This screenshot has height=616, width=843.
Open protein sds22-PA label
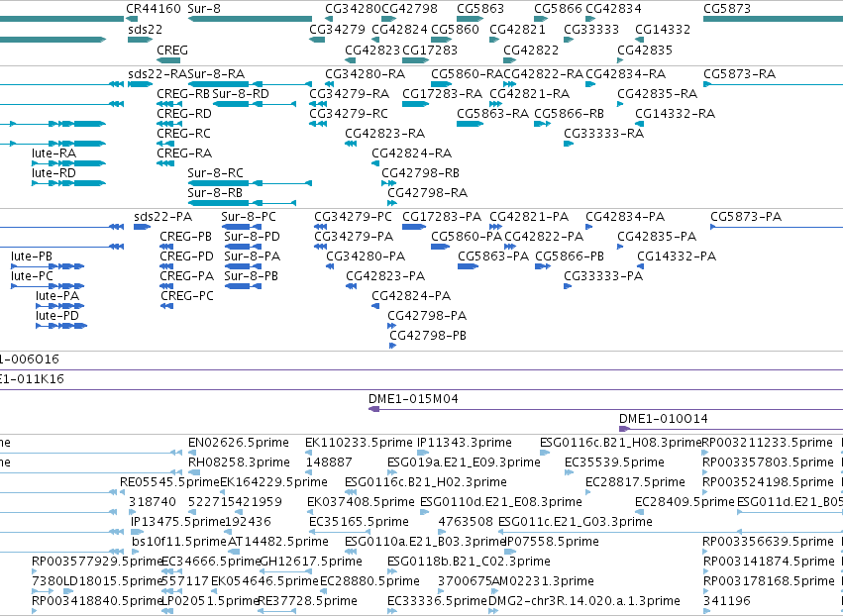(x=162, y=217)
